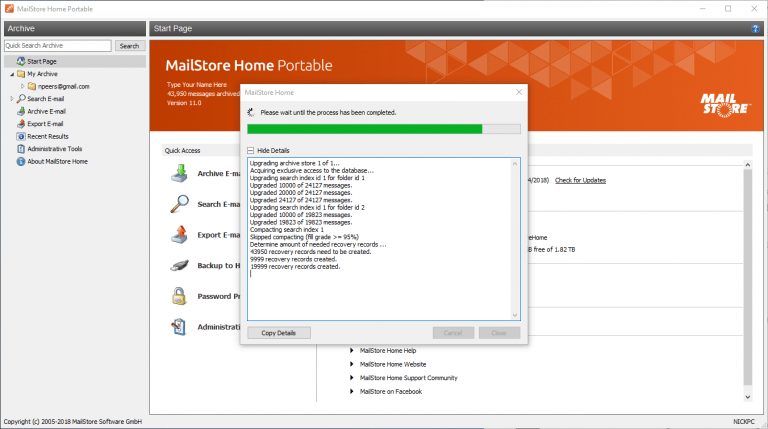768x429 pixels.
Task: Click the Search E-mail magnifier icon in sidebar
Action: (x=21, y=99)
